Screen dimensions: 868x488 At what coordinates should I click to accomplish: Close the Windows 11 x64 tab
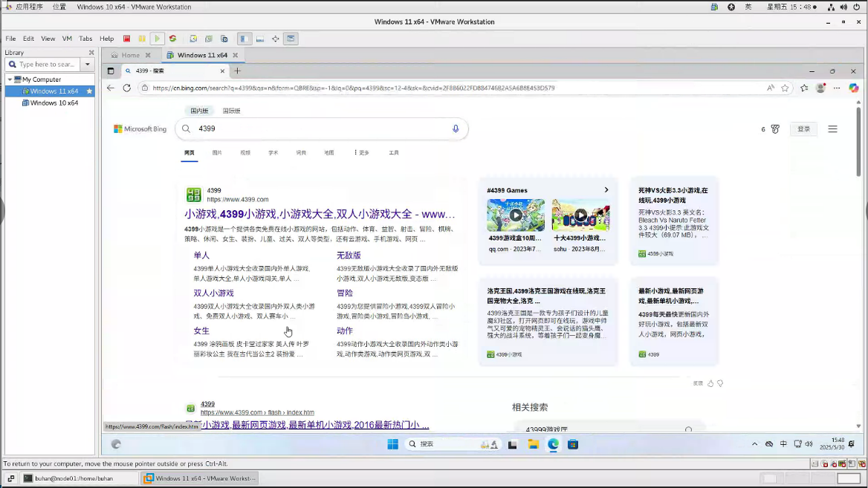click(236, 55)
